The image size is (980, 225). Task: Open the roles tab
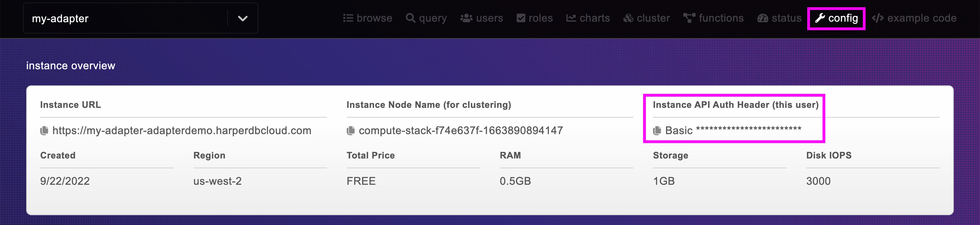(535, 18)
